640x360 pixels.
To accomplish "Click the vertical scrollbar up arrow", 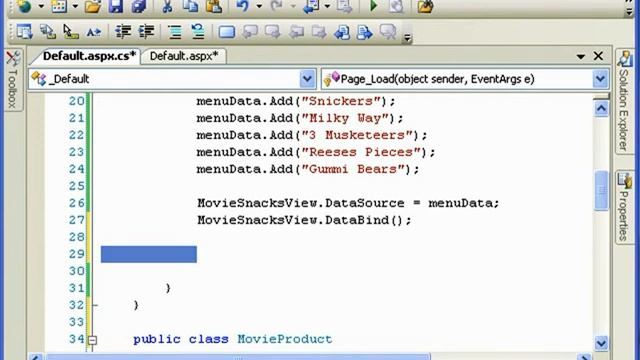I will [601, 109].
